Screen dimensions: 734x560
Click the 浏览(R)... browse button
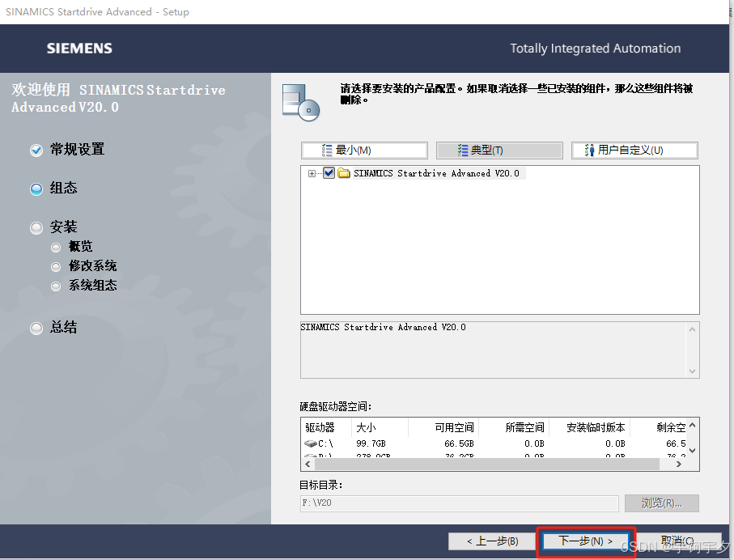point(661,503)
